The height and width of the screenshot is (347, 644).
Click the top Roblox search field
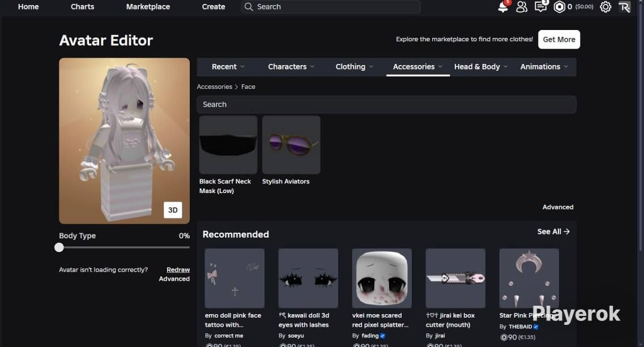[331, 7]
